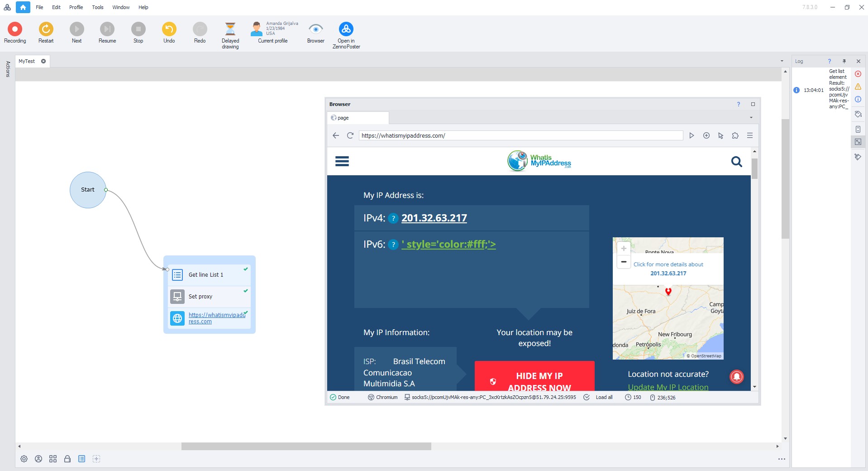Expand the browser tab list dropdown

tap(751, 118)
